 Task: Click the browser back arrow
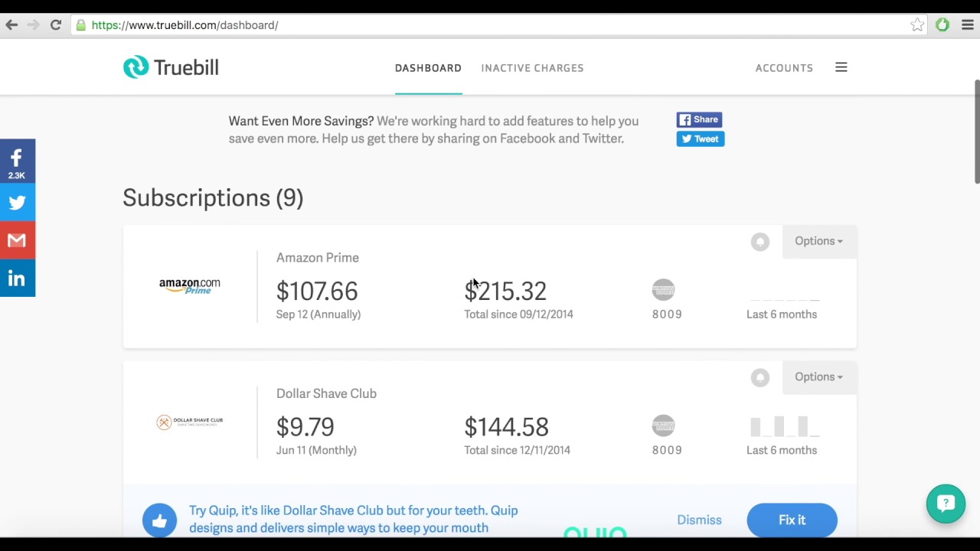[11, 25]
